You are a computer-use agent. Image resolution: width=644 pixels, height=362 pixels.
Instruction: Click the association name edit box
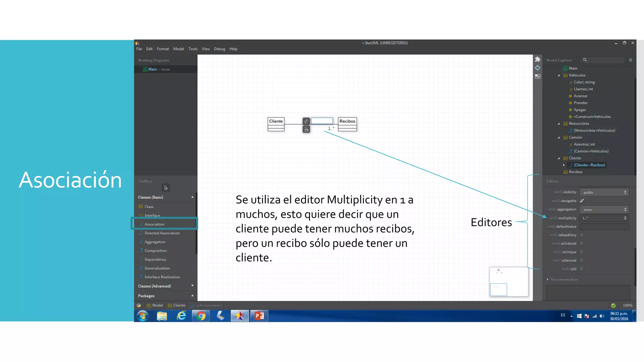tap(322, 121)
